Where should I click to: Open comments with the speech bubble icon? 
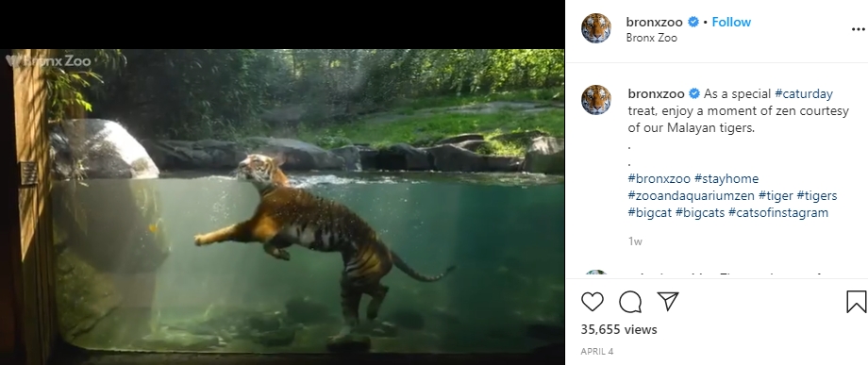tap(630, 302)
